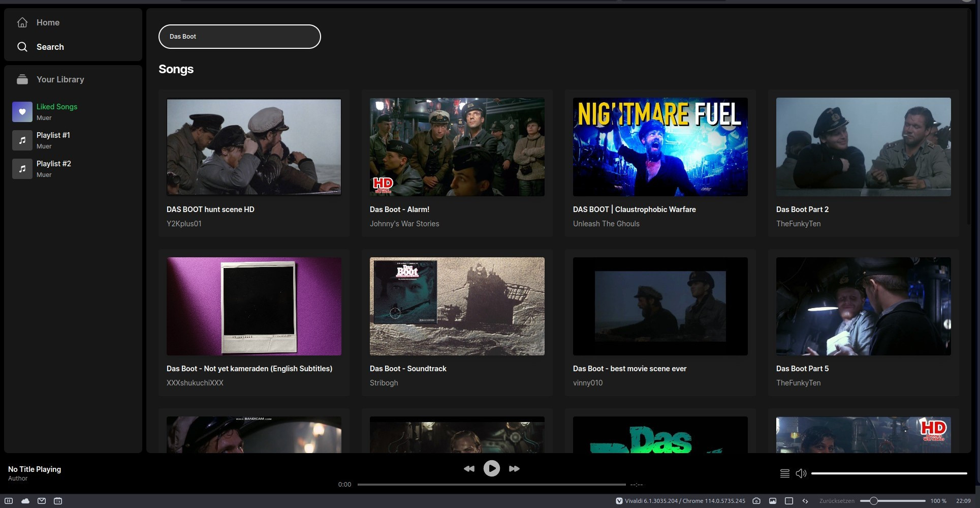980x508 pixels.
Task: Click 'No Title Playing' in player bar
Action: click(x=35, y=469)
